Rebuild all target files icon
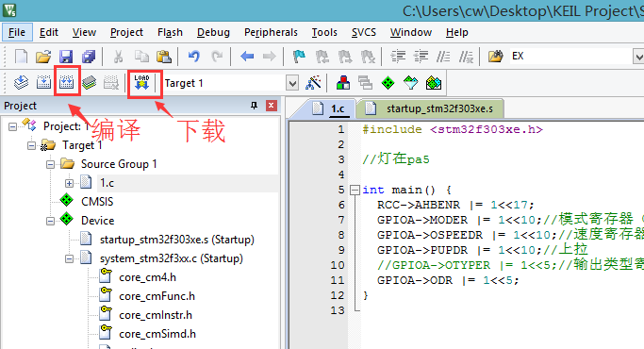This screenshot has height=349, width=644. pos(67,83)
